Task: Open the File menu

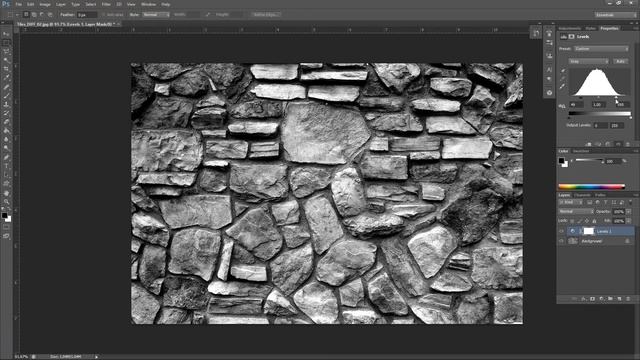Action: click(x=19, y=4)
